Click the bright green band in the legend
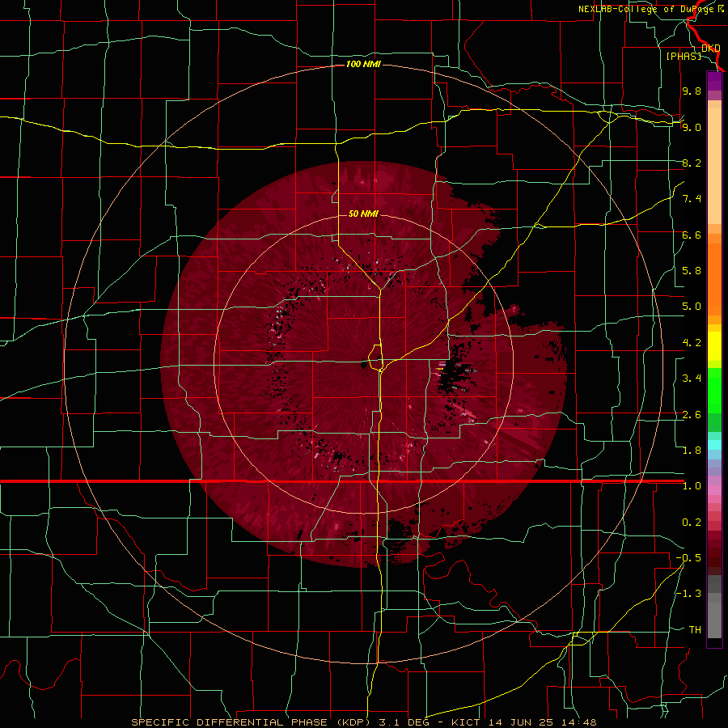Screen dimensions: 728x728 (714, 390)
